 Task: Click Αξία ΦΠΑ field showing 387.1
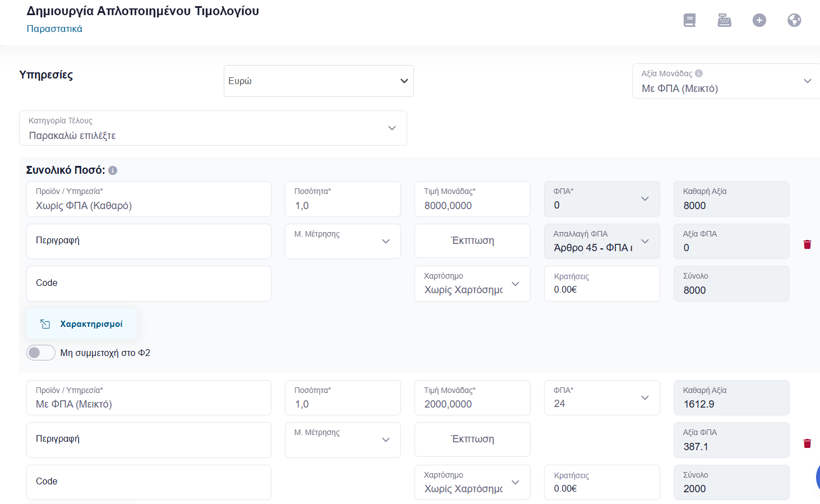[731, 440]
